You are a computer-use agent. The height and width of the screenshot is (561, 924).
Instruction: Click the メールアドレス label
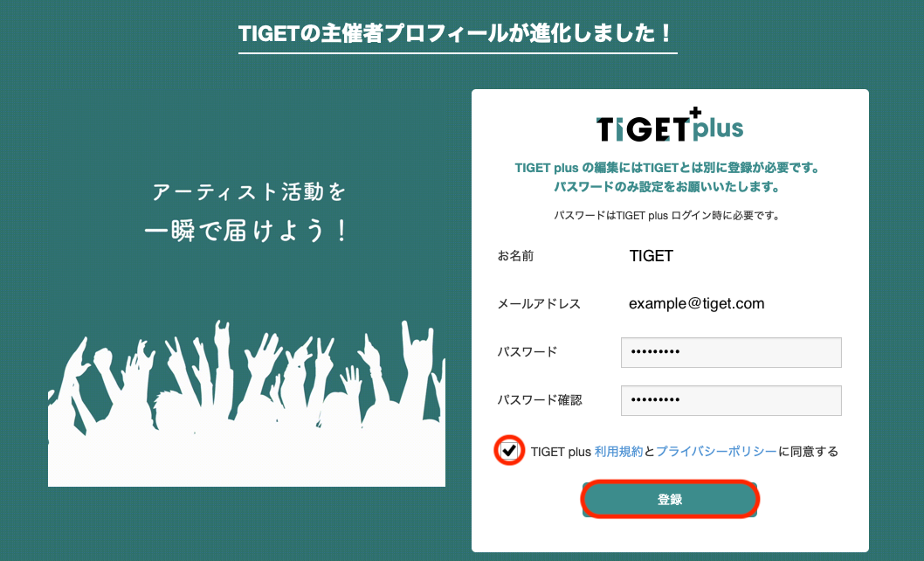click(x=539, y=304)
